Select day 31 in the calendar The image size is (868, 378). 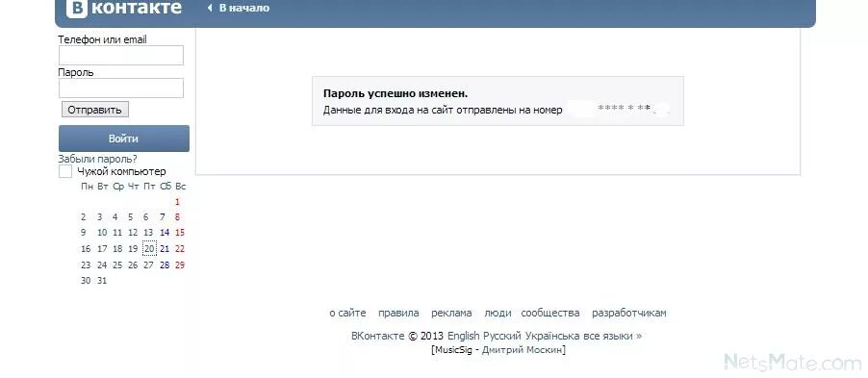pos(102,281)
